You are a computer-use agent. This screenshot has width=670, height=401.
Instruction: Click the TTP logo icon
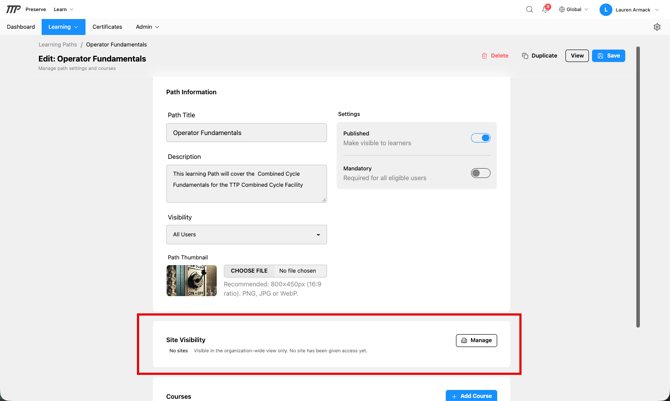tap(13, 9)
